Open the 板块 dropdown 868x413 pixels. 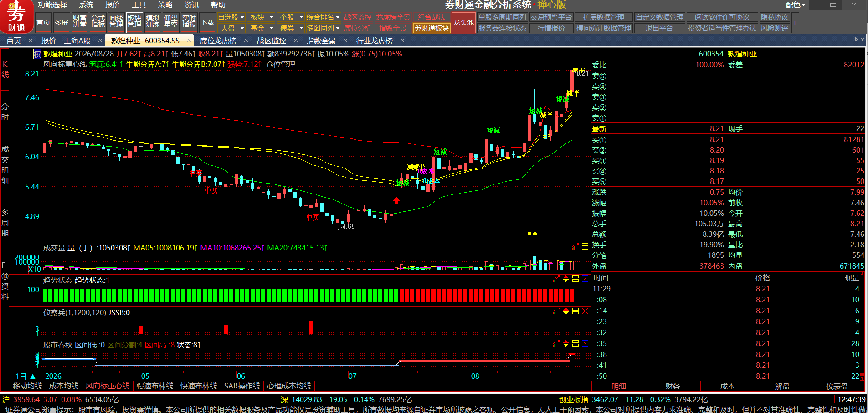(x=261, y=17)
